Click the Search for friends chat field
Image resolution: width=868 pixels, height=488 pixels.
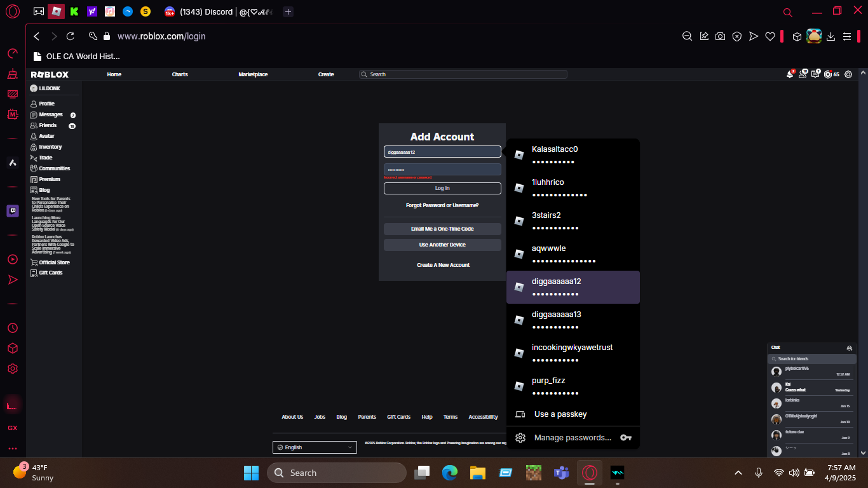pos(811,359)
